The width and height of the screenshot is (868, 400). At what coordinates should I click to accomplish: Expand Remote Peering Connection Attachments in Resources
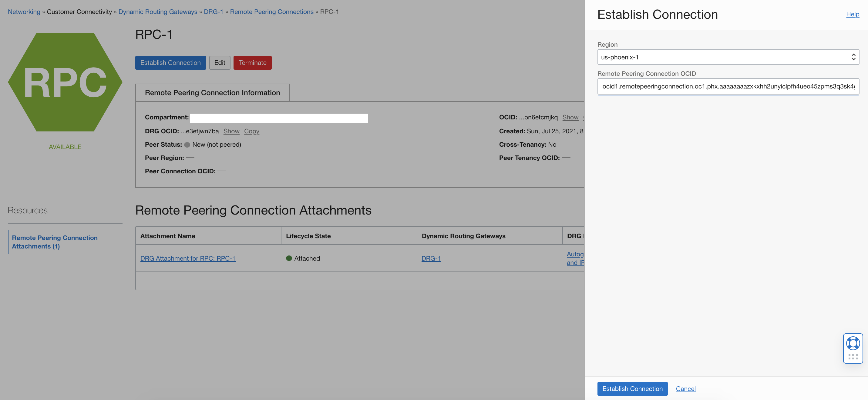(x=55, y=242)
